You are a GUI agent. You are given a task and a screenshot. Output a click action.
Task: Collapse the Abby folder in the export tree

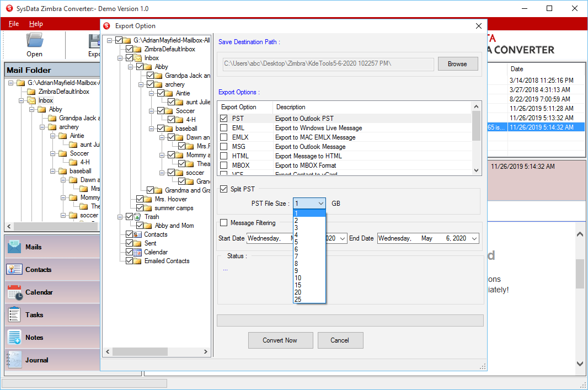click(131, 66)
